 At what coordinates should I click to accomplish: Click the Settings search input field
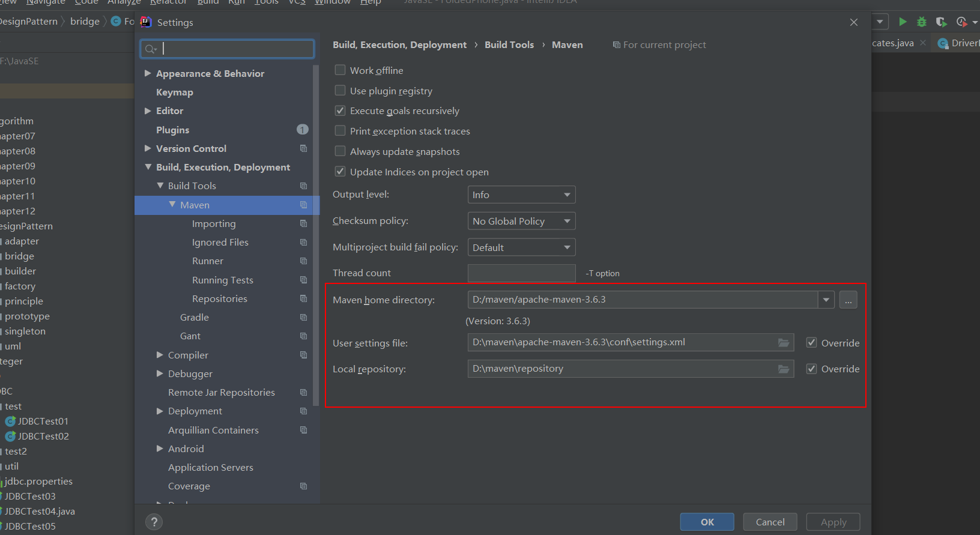click(227, 49)
